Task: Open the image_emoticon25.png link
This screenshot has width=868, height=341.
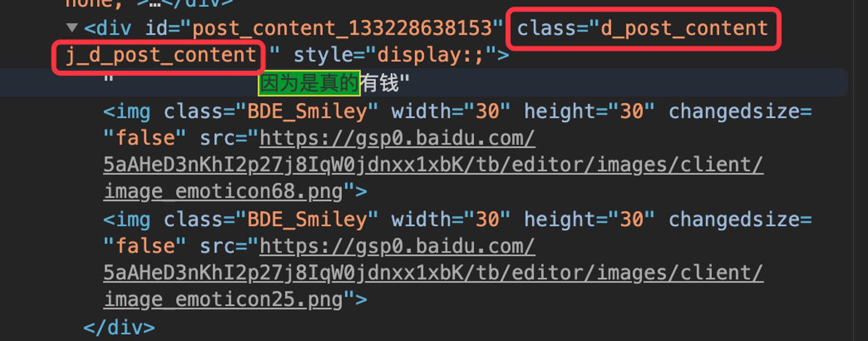Action: pos(224,300)
